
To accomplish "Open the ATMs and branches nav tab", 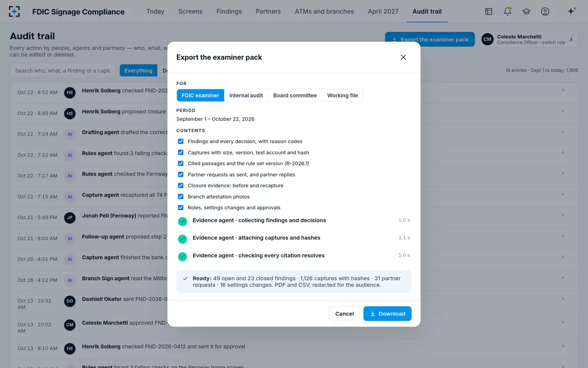I will (325, 11).
